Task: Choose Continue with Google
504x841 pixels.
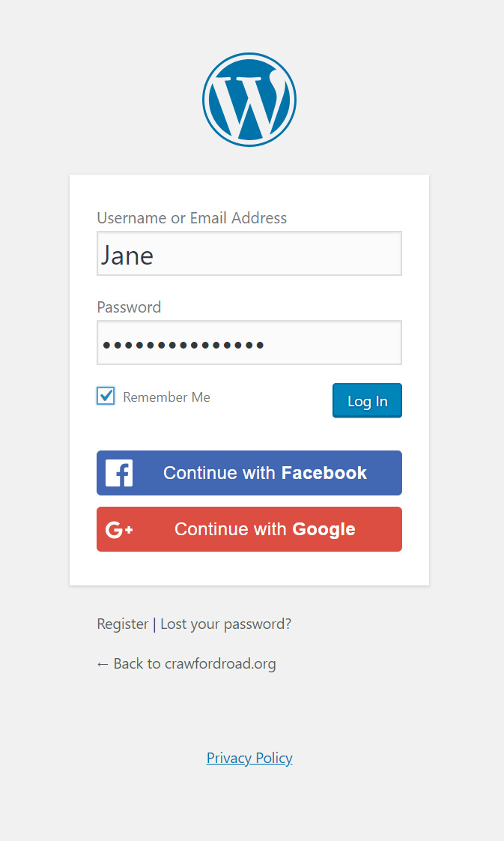Action: pyautogui.click(x=249, y=529)
